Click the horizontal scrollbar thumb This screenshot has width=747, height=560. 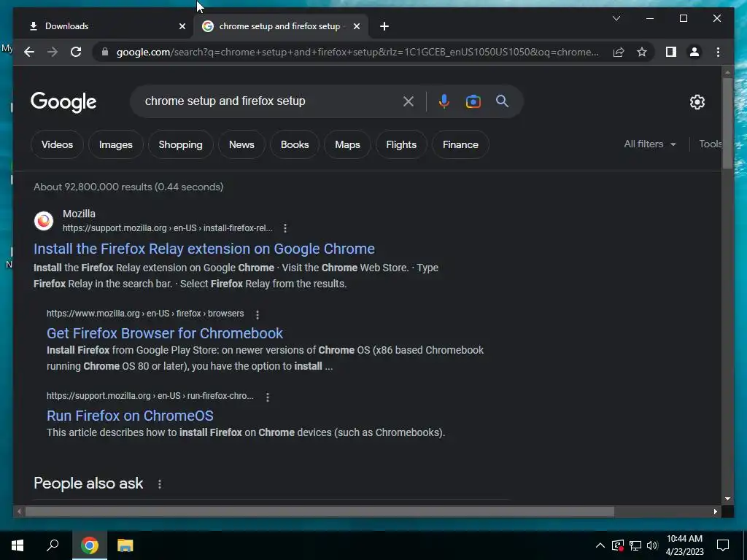click(x=320, y=512)
